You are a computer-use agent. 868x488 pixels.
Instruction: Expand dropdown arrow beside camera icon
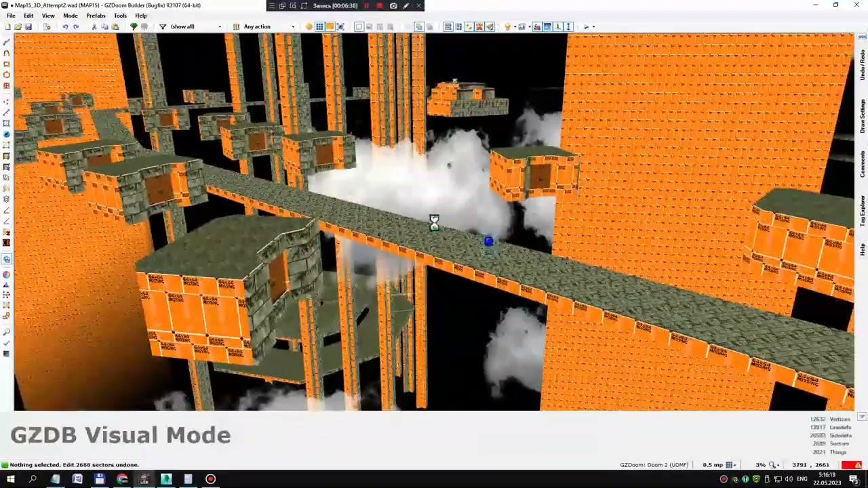click(530, 26)
